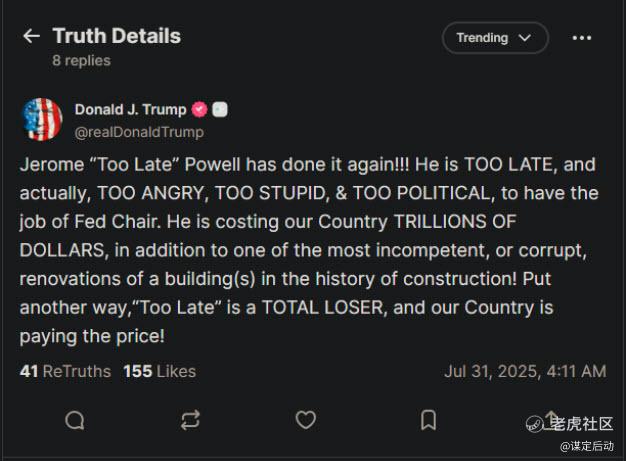Click the 8 replies count
The width and height of the screenshot is (626, 461).
point(81,60)
